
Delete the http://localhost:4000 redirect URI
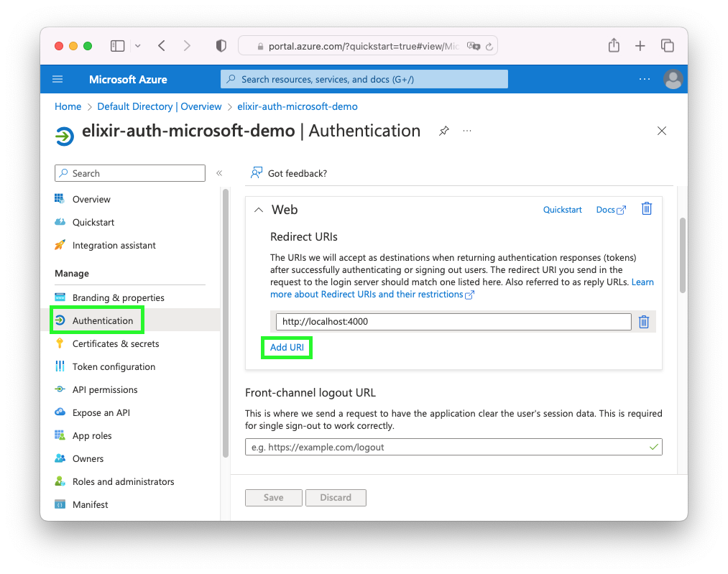[643, 322]
